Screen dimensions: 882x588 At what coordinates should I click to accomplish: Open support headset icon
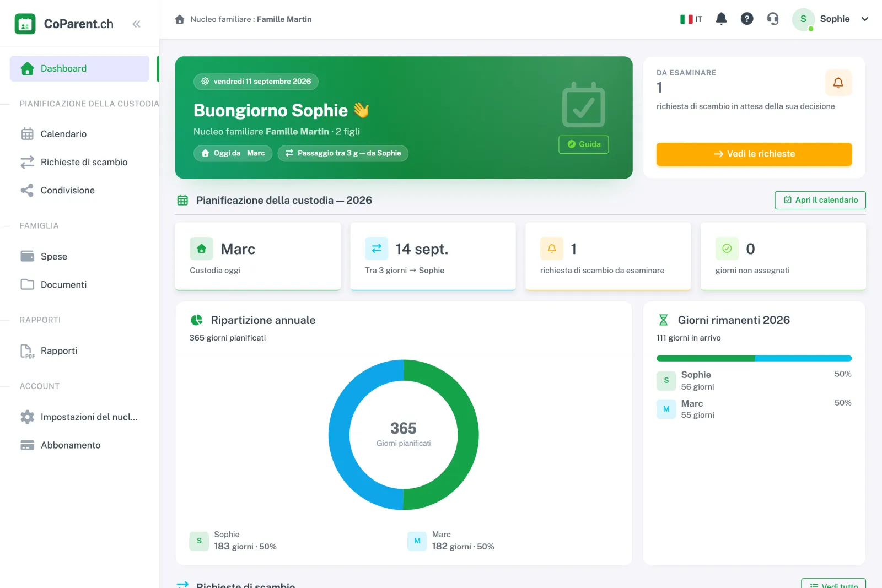773,19
